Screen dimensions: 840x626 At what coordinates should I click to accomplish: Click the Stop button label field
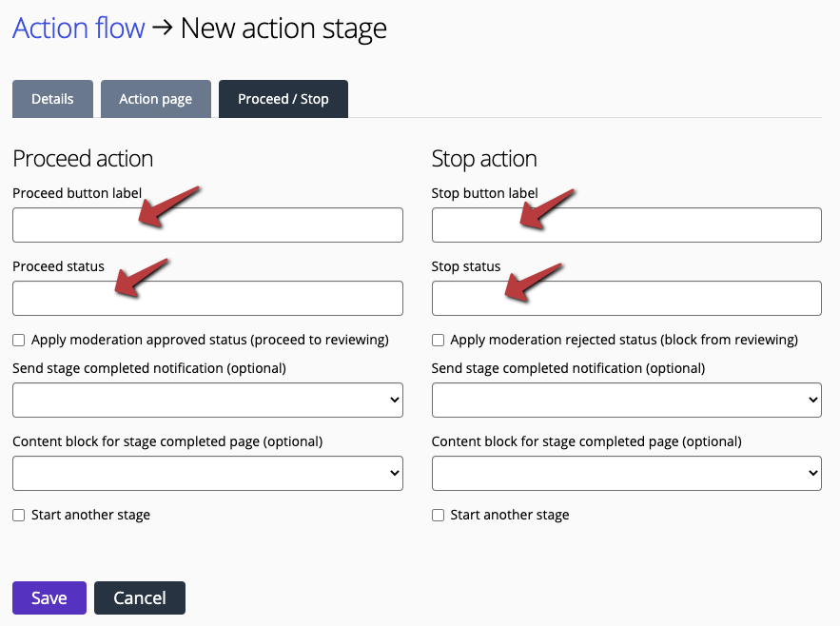click(x=626, y=225)
